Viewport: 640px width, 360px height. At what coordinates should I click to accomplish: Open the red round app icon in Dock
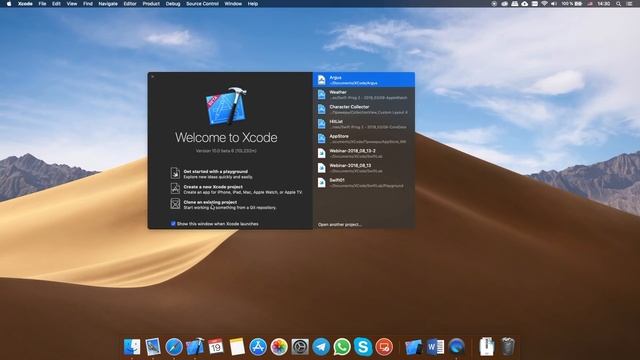click(384, 347)
